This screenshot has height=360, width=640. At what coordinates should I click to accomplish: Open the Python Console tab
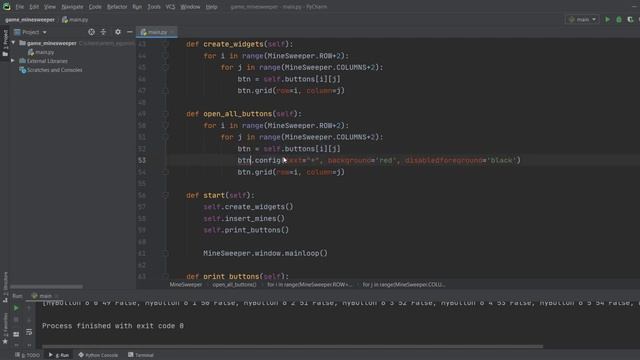(98, 355)
